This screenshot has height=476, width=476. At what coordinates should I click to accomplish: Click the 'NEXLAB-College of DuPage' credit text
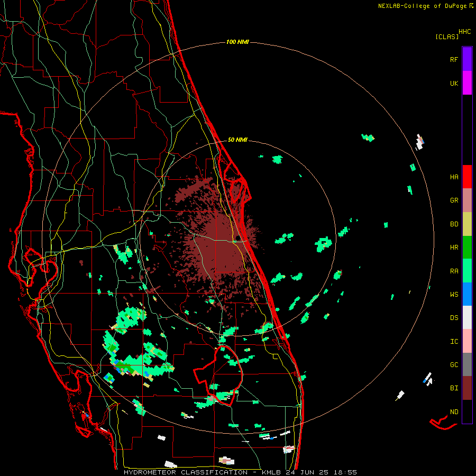click(423, 6)
